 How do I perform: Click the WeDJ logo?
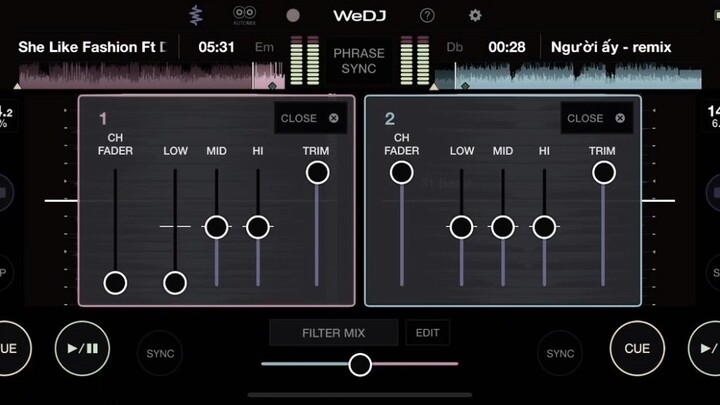[x=360, y=16]
